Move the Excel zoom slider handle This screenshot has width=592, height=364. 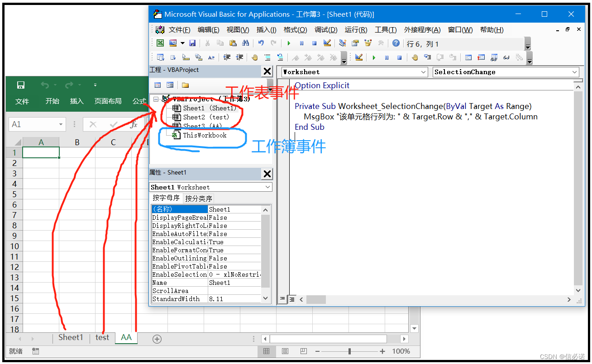(x=349, y=351)
